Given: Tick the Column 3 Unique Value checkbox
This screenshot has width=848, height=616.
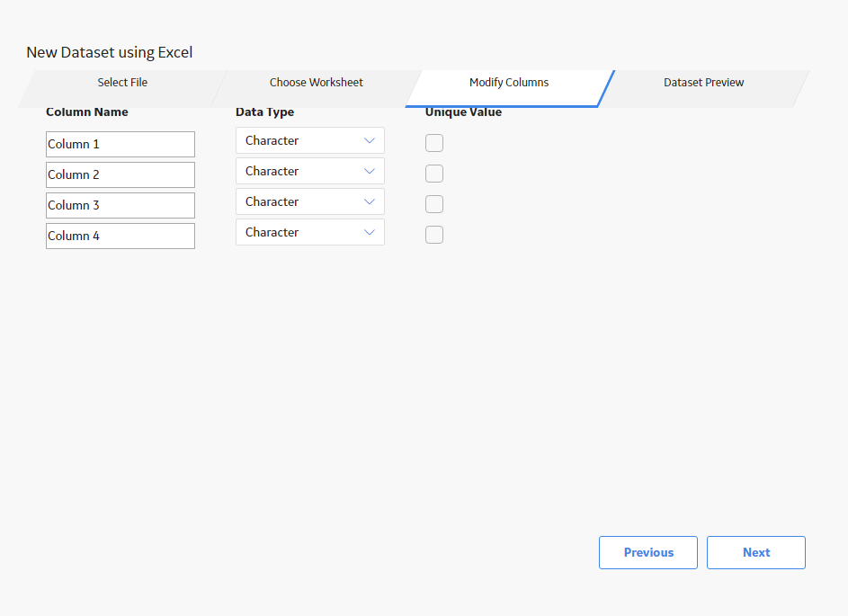Looking at the screenshot, I should pyautogui.click(x=434, y=204).
